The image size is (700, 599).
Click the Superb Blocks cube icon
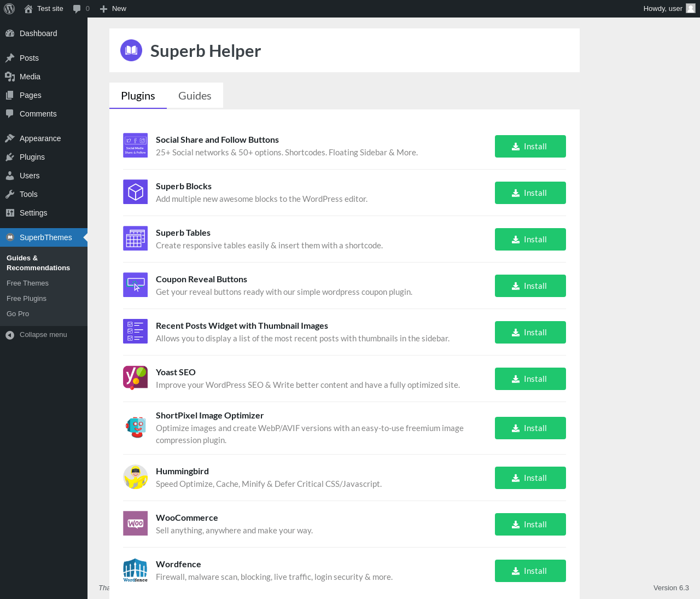coord(135,192)
